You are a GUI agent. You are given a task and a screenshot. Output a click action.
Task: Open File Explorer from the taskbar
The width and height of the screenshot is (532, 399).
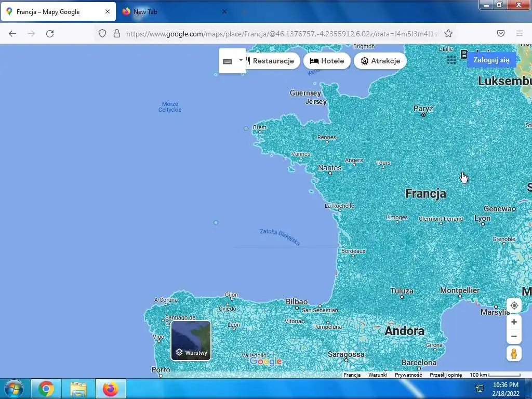pos(78,389)
